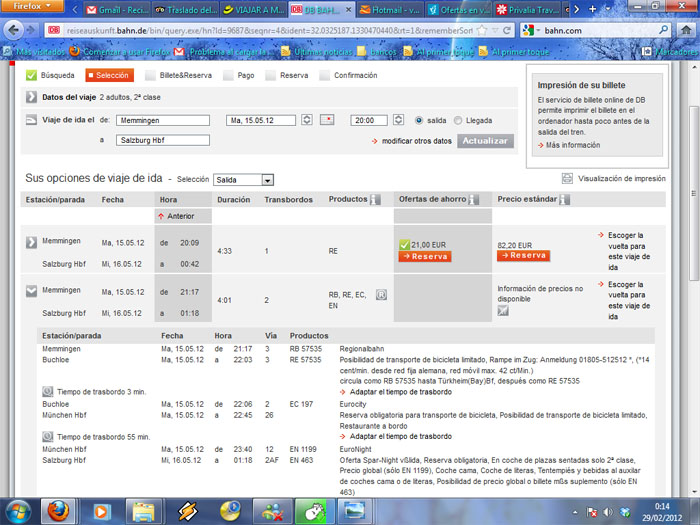Click the reservation icon beside RB, RE, EC, EN

coord(381,295)
